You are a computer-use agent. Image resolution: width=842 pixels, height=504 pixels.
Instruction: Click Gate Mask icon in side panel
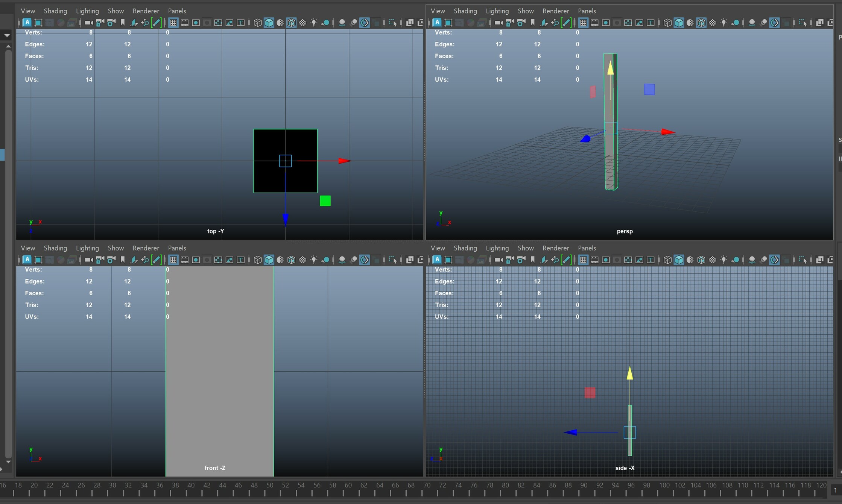coord(617,260)
